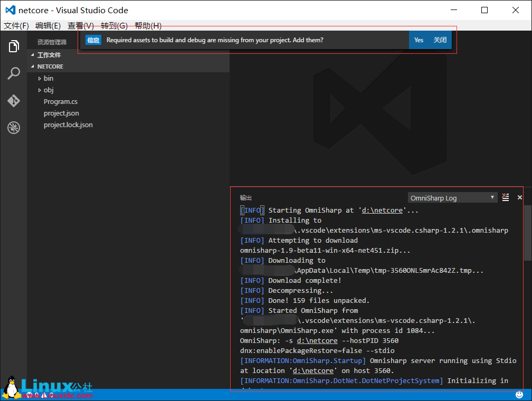Expand the obj folder
The width and height of the screenshot is (532, 401).
pos(40,90)
